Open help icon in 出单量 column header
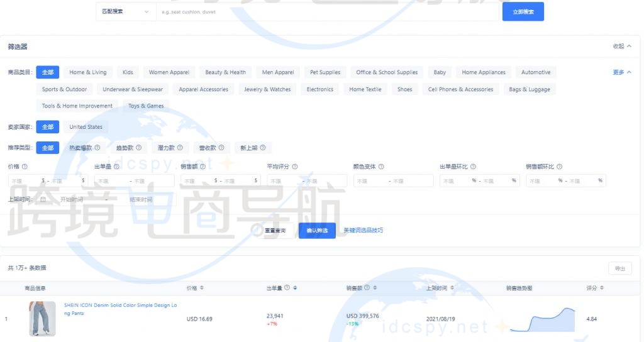The width and height of the screenshot is (644, 342). [287, 288]
